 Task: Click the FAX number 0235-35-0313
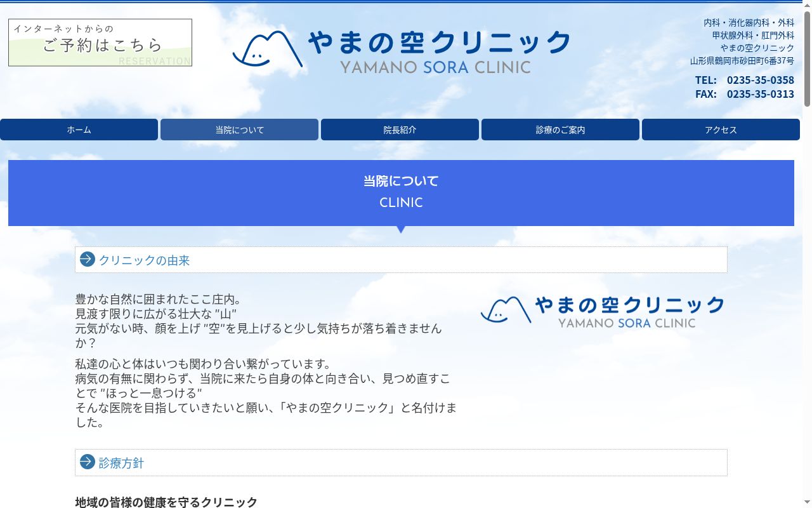[760, 94]
